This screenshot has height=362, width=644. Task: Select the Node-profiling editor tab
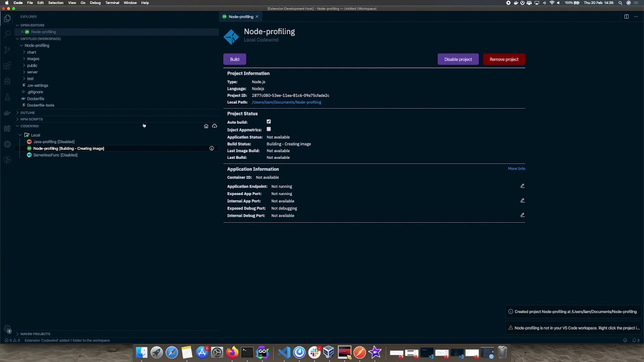pos(241,17)
